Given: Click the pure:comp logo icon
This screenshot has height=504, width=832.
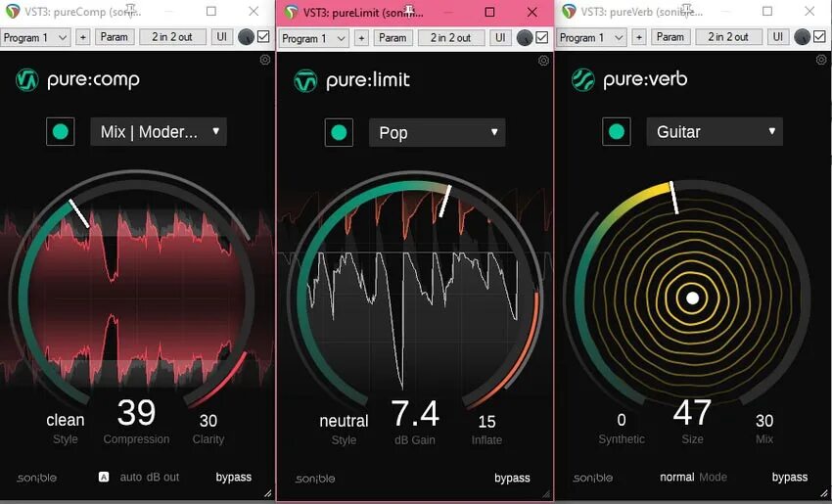Looking at the screenshot, I should [26, 80].
